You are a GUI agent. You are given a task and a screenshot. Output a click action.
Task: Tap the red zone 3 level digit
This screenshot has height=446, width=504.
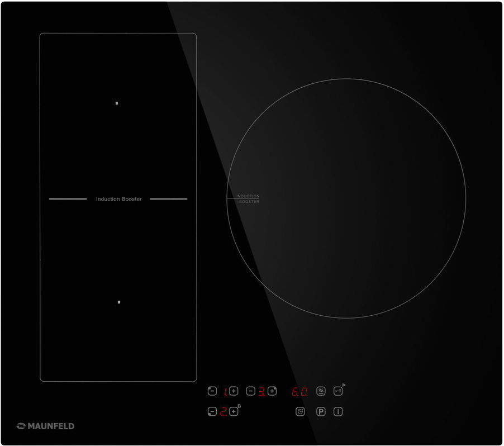(261, 392)
